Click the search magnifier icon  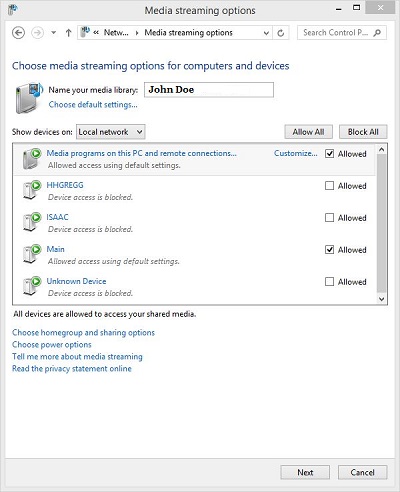[x=377, y=33]
